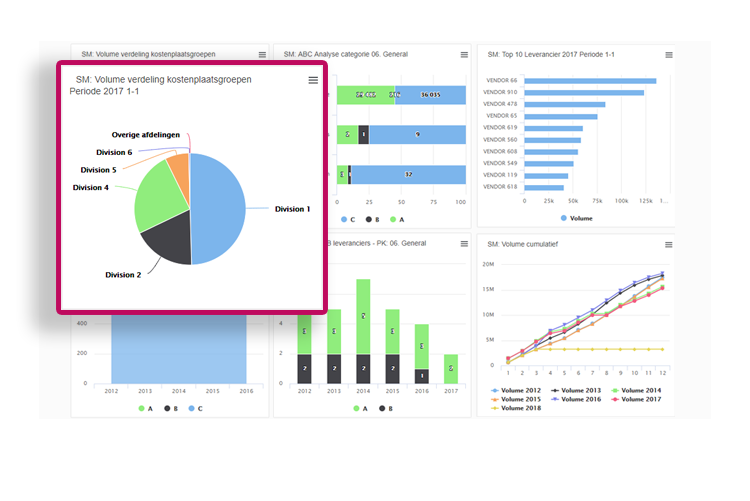Open the background Volume verdeling chart menu
The image size is (750, 501).
pos(262,54)
